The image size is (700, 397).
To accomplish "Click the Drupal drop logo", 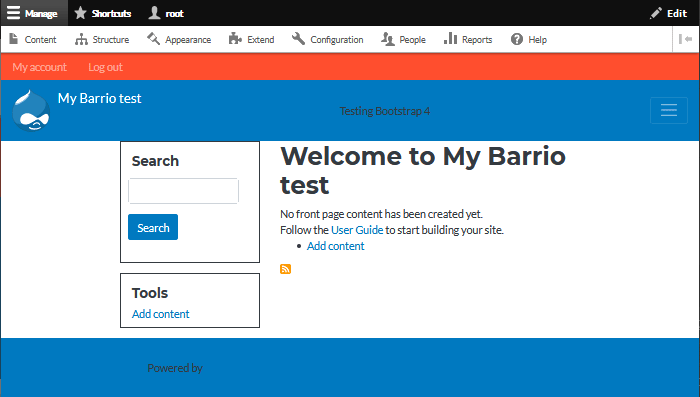I will tap(31, 111).
